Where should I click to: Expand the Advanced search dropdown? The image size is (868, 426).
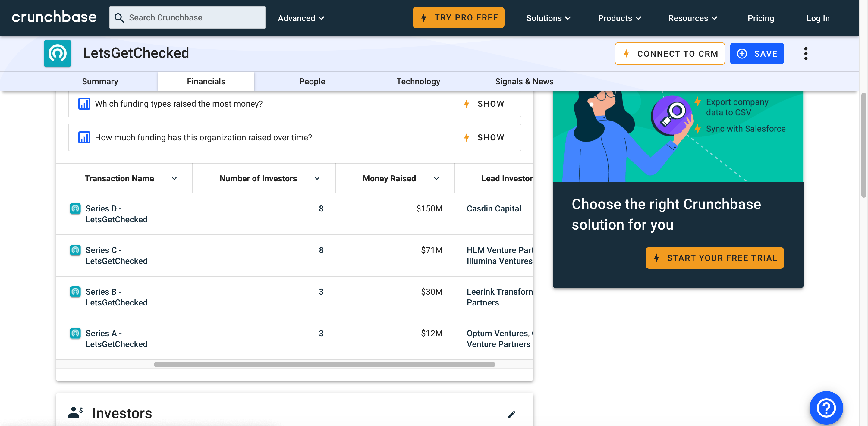[301, 18]
